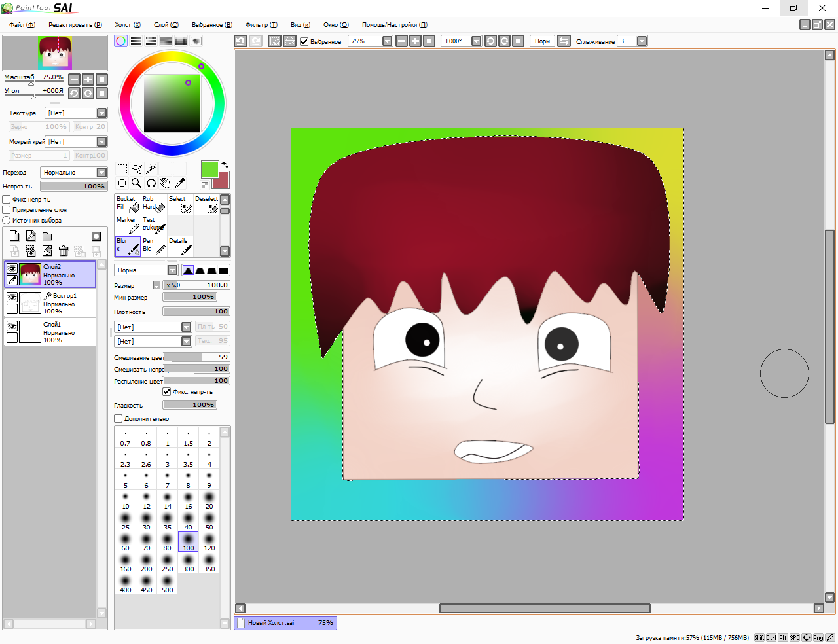Click the Undo arrow in toolbar

240,41
